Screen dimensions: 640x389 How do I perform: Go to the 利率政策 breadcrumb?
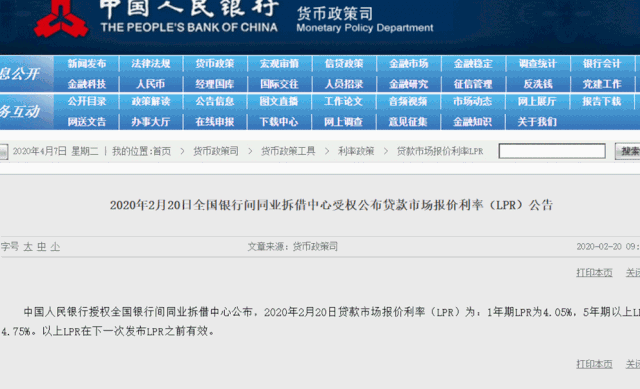coord(356,151)
